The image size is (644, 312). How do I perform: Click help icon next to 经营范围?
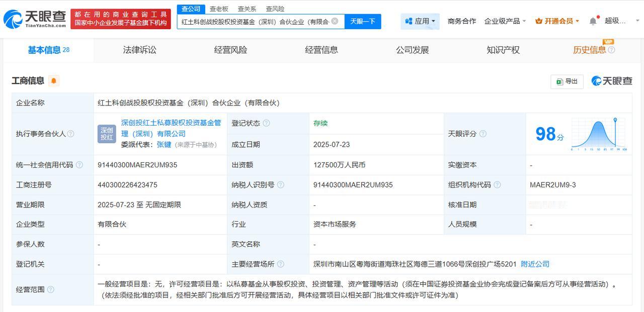(51, 289)
